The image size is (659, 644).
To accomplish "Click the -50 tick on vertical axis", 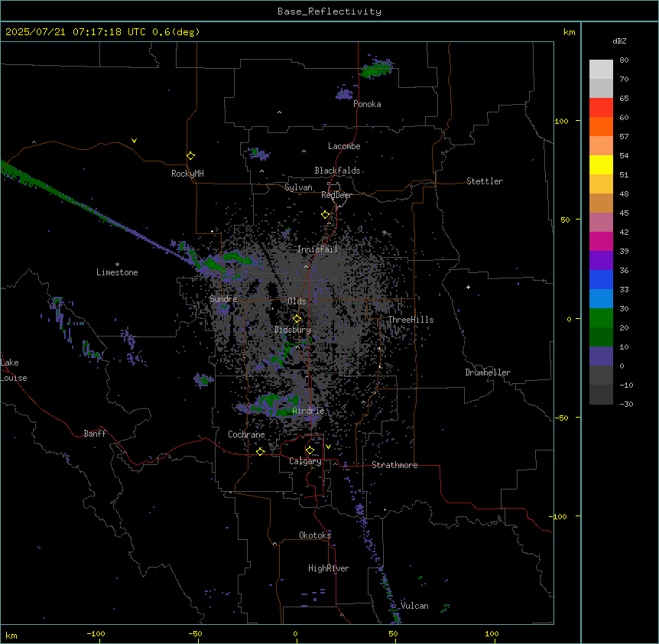I will click(x=561, y=418).
